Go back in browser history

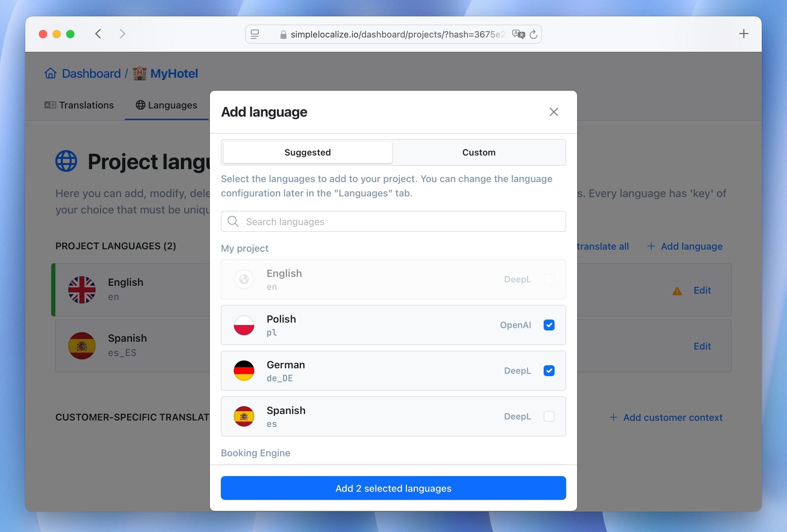(98, 34)
